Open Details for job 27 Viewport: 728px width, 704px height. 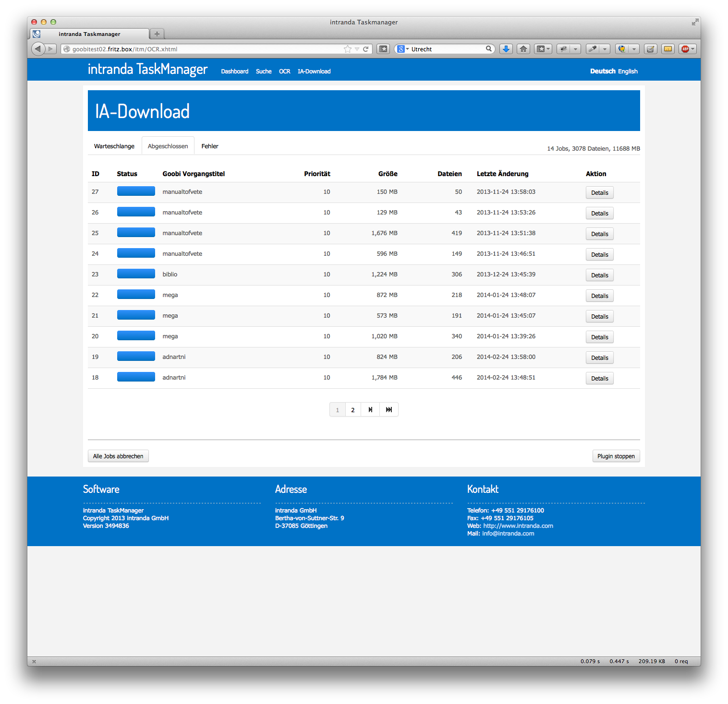click(600, 192)
